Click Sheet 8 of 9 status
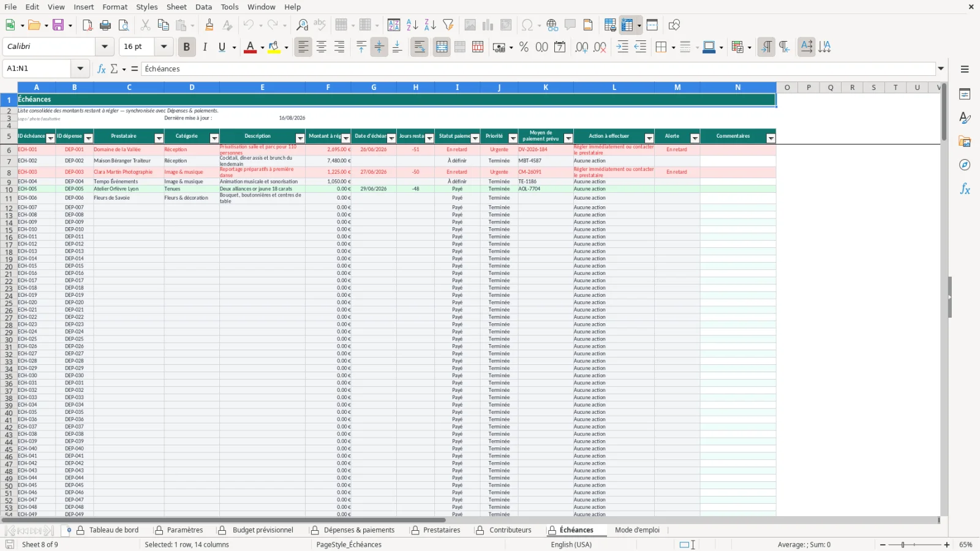980x551 pixels. coord(40,545)
